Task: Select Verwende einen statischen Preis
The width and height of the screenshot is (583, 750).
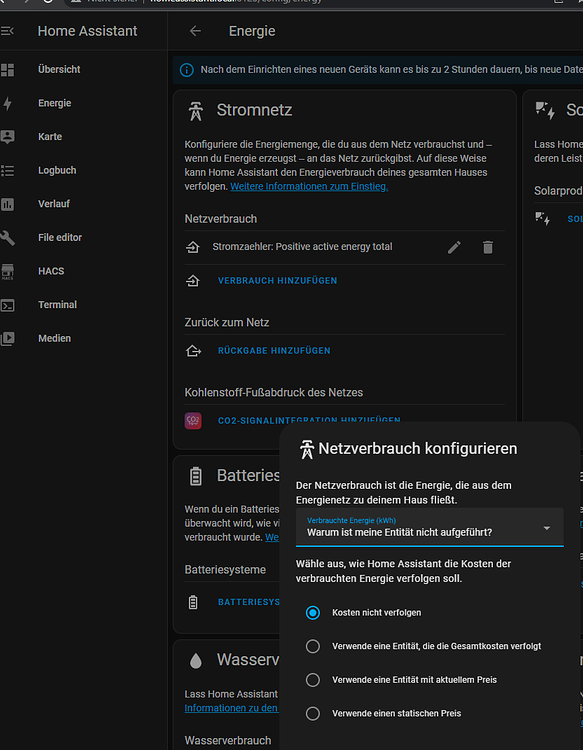Action: [x=313, y=714]
